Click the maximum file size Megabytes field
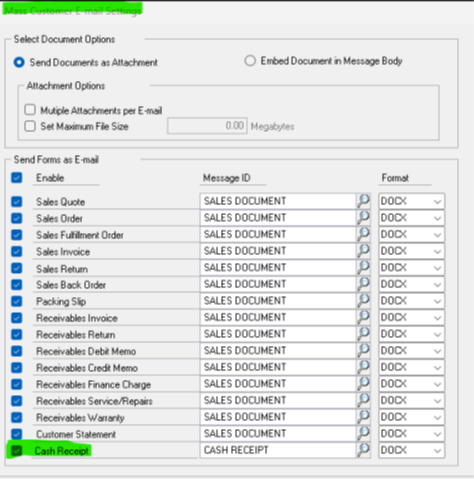Image resolution: width=474 pixels, height=479 pixels. pos(207,126)
